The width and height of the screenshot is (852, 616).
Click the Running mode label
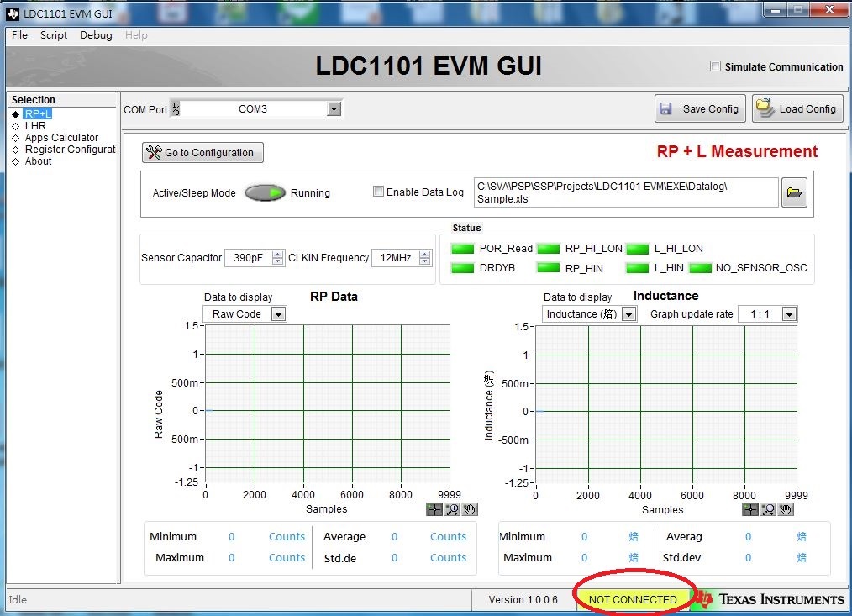(310, 193)
